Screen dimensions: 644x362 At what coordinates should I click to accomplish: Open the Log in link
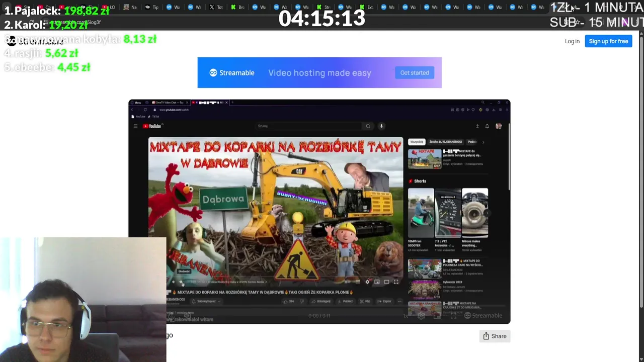pyautogui.click(x=572, y=41)
